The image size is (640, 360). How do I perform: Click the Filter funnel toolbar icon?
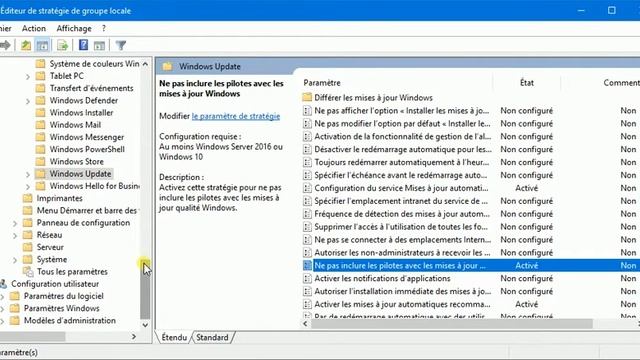point(120,45)
